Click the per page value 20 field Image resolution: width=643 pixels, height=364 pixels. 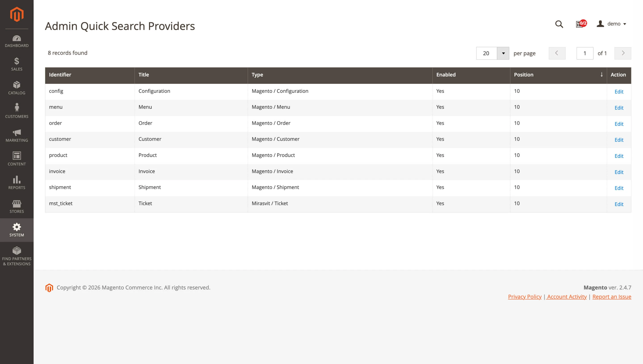click(x=486, y=53)
